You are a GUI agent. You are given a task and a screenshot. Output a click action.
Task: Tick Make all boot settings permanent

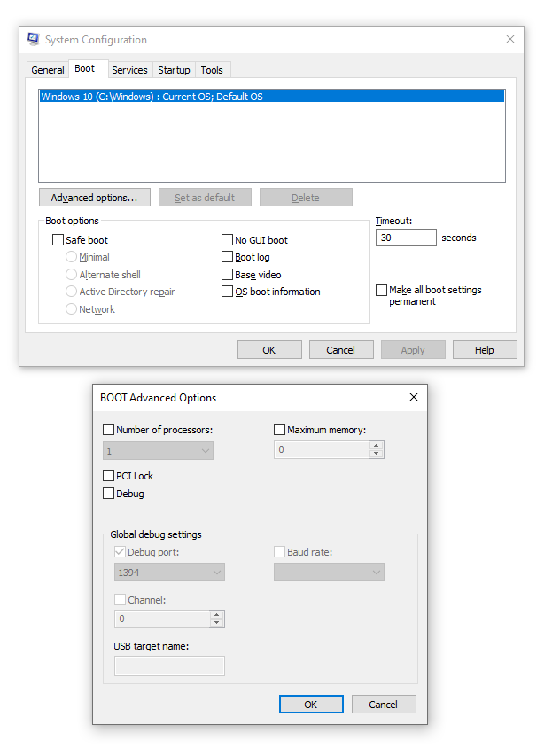point(382,291)
